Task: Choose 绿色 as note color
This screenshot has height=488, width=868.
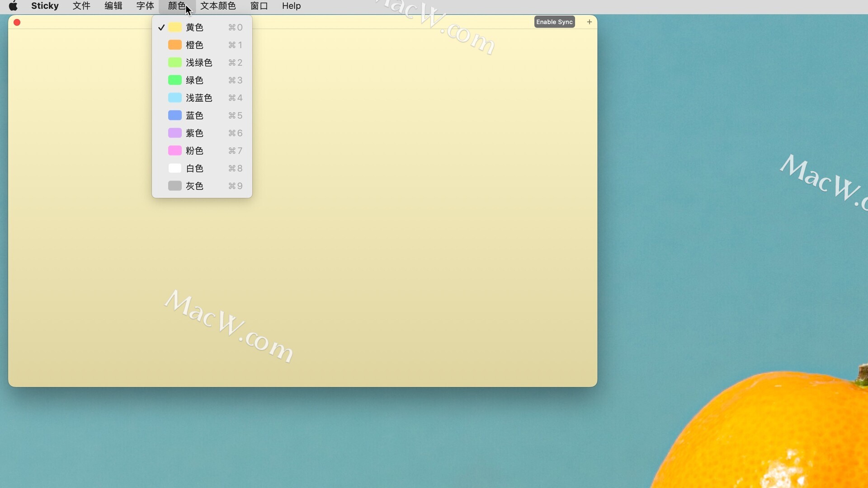Action: (202, 80)
